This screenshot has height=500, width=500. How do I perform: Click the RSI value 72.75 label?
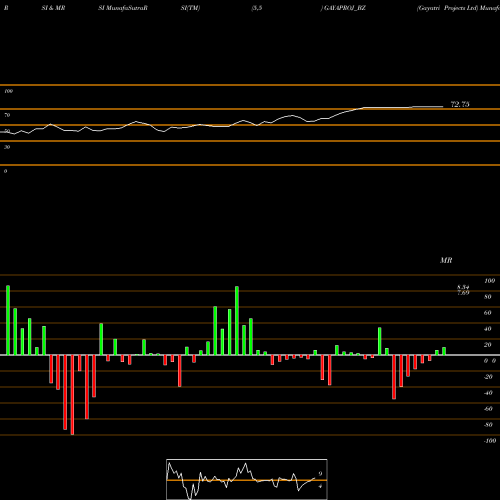tap(460, 104)
